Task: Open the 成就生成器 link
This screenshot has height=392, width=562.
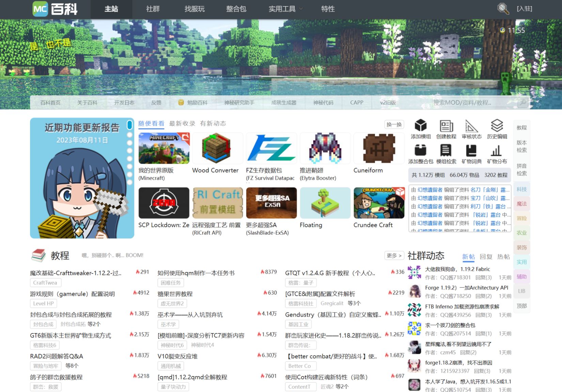Action: point(284,102)
